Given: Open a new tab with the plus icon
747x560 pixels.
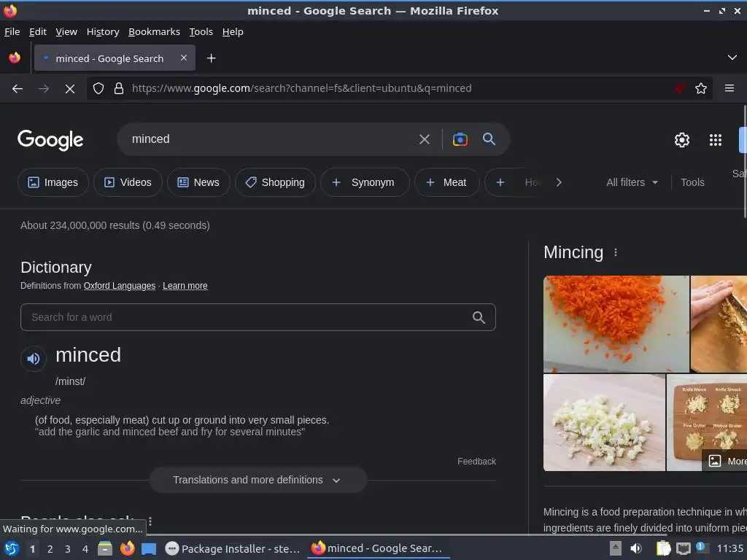Looking at the screenshot, I should (x=211, y=58).
